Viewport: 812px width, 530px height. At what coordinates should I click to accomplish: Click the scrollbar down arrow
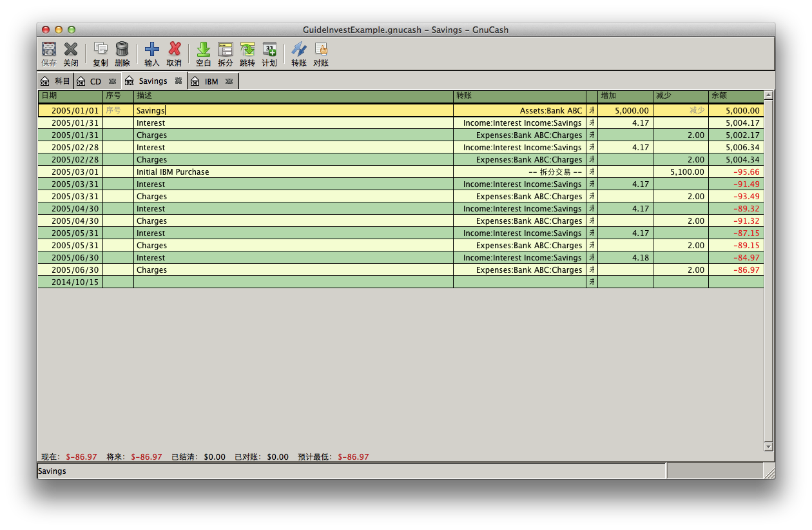coord(768,446)
